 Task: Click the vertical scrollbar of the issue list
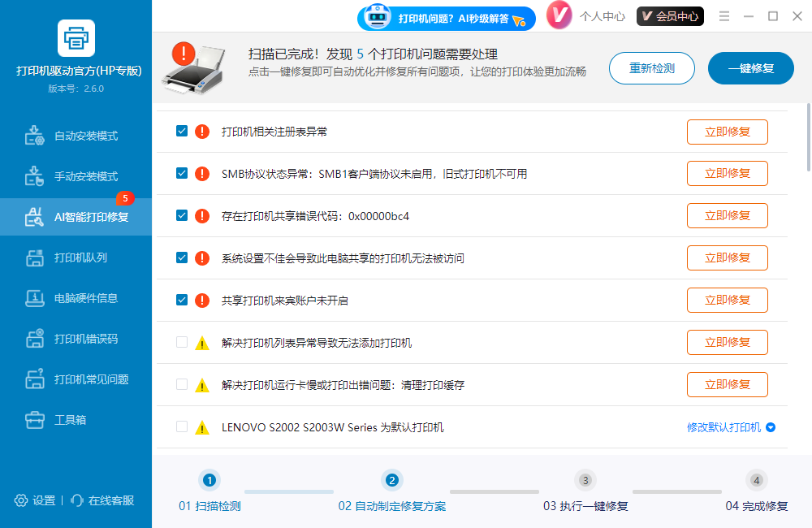808,138
